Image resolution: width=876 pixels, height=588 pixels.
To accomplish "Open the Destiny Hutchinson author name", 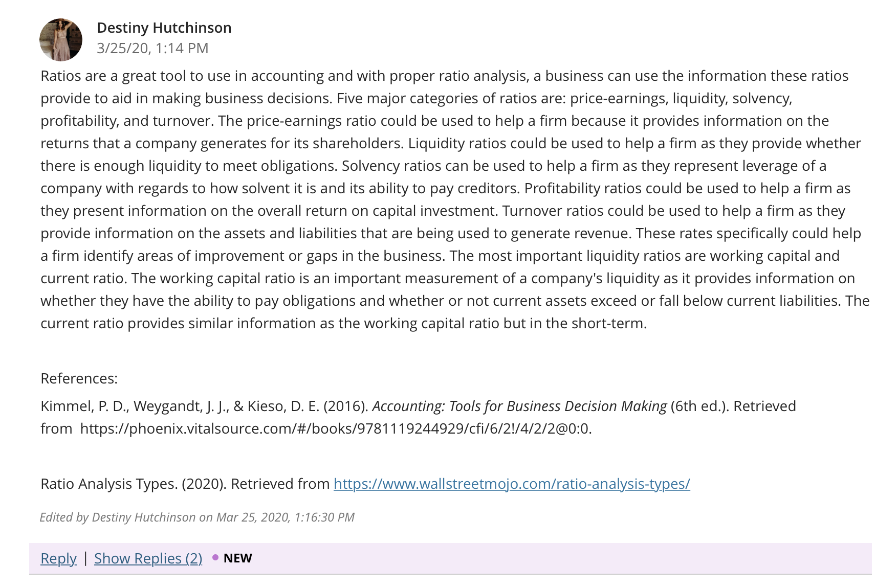I will click(164, 28).
